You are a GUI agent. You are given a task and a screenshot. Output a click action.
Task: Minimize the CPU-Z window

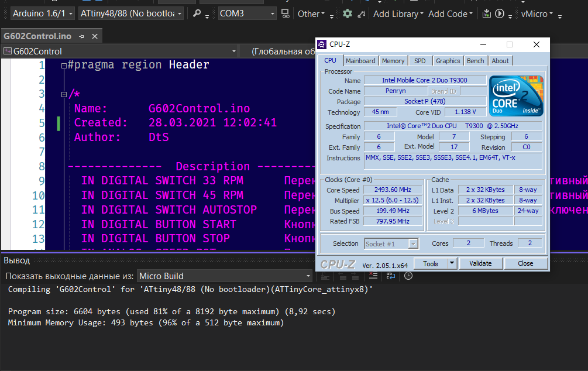click(483, 44)
